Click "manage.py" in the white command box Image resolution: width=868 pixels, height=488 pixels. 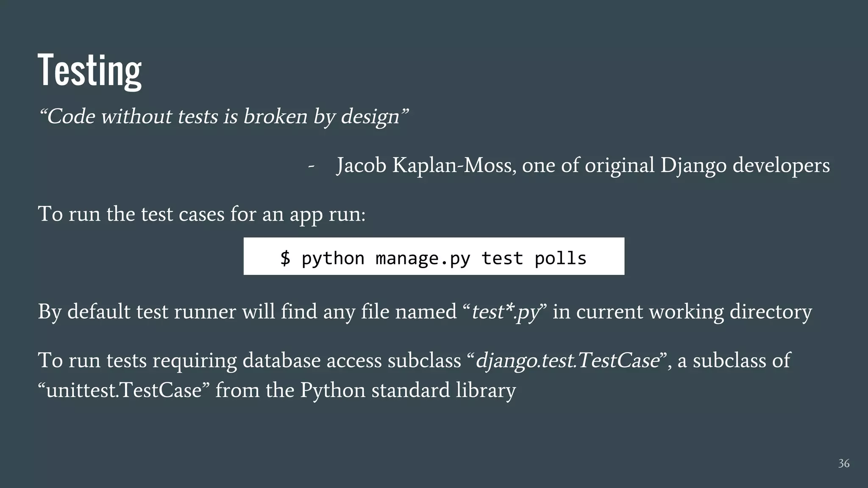click(423, 258)
